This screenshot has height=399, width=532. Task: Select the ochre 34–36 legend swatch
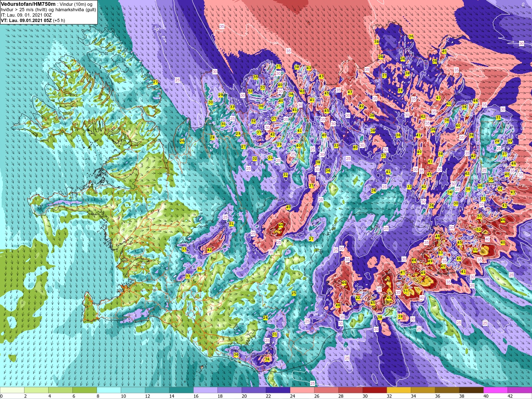423,390
